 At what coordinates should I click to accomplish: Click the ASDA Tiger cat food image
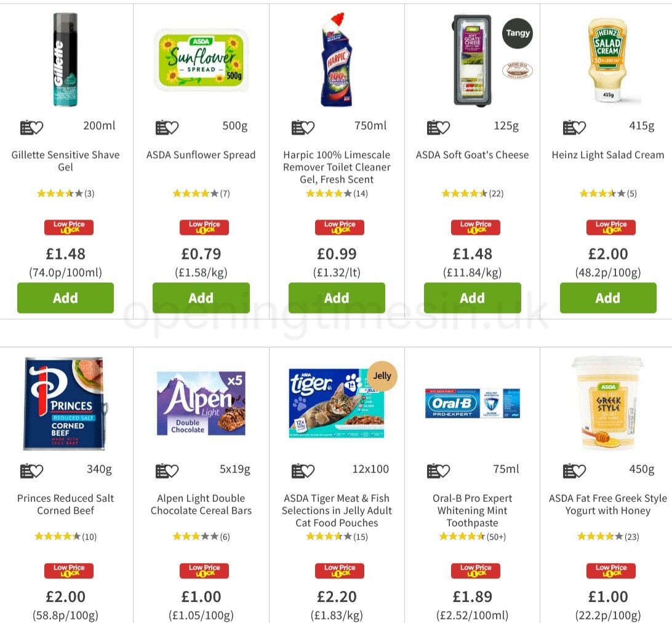[337, 403]
